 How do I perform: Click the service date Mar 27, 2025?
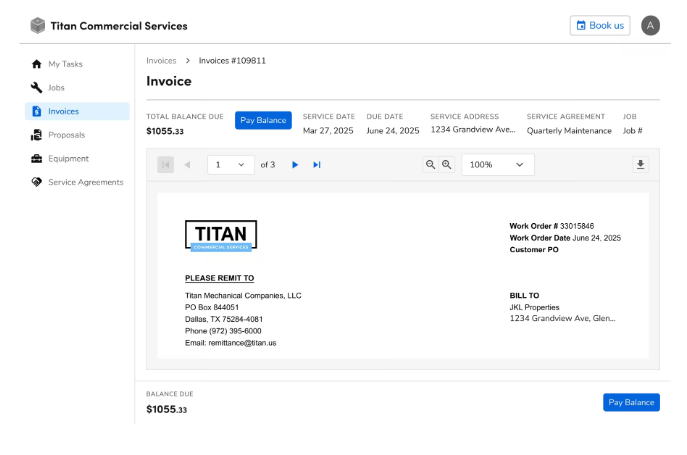(x=328, y=131)
